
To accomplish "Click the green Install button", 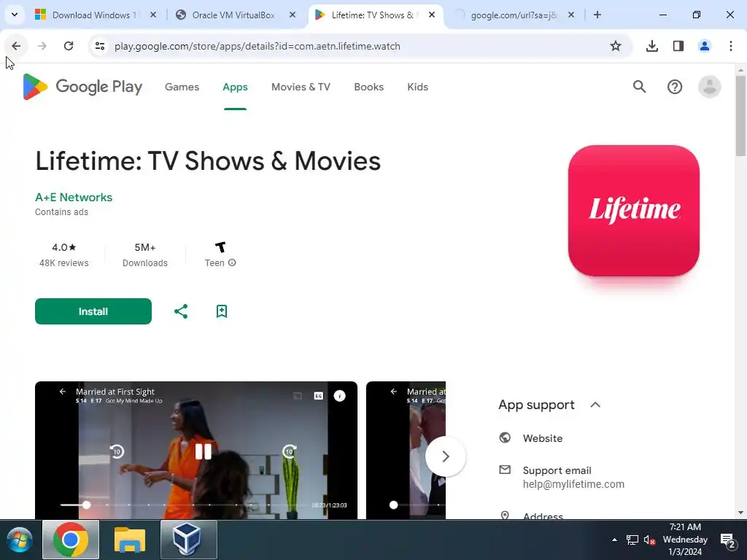I will click(x=93, y=311).
